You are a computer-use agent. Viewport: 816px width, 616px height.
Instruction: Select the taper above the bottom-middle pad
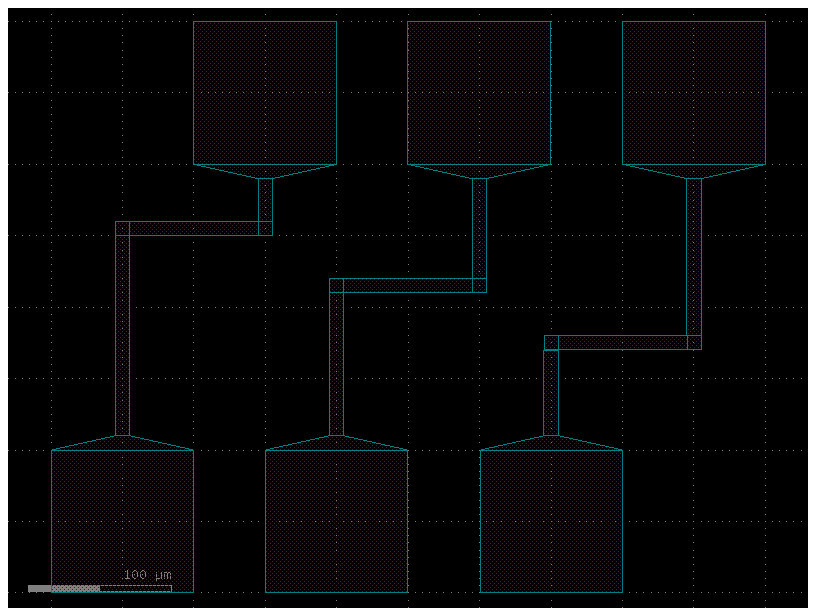pos(336,443)
